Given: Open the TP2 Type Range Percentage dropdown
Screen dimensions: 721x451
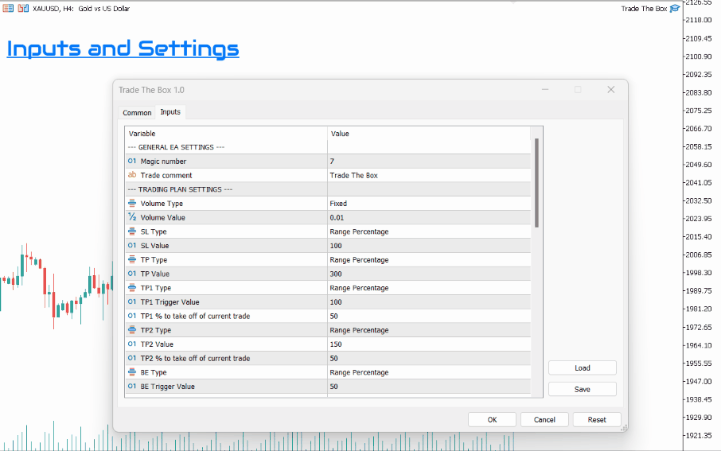Looking at the screenshot, I should click(429, 330).
